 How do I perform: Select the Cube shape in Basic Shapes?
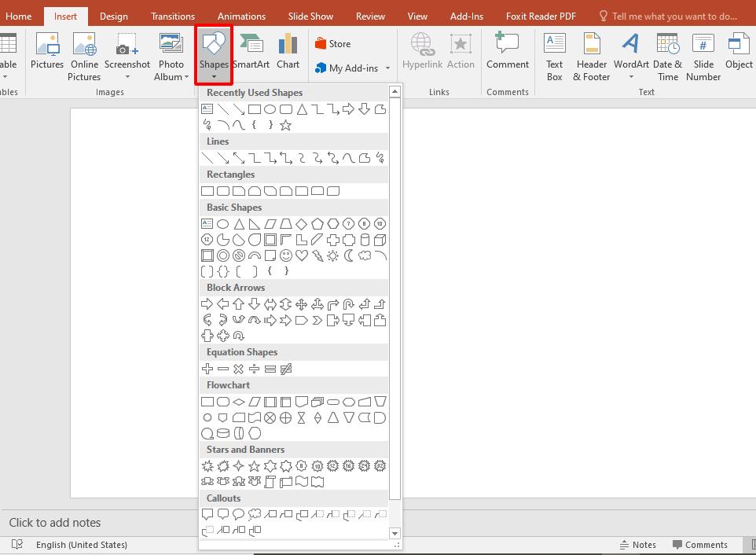(x=380, y=240)
